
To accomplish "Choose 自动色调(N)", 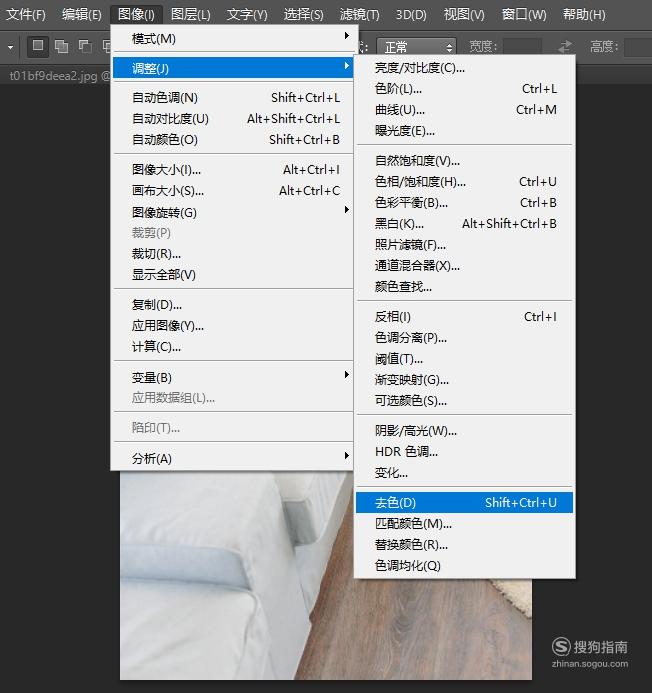I will click(x=233, y=97).
